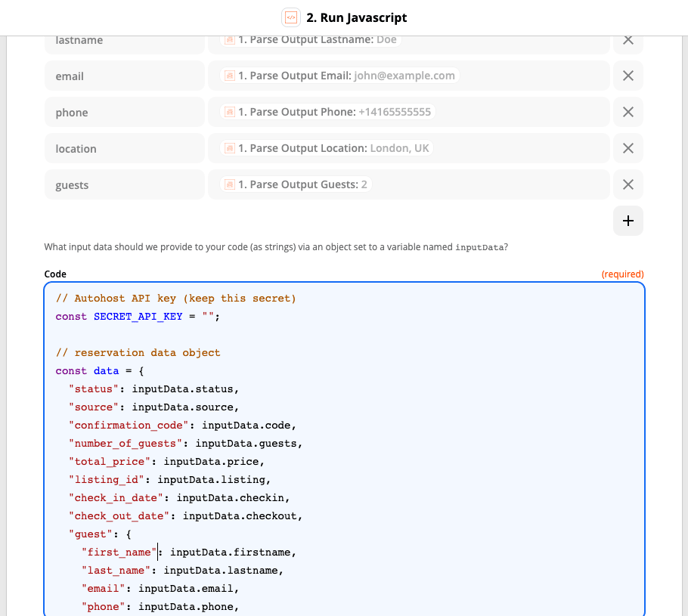The height and width of the screenshot is (616, 688).
Task: Add a new input data row with plus button
Action: click(628, 221)
